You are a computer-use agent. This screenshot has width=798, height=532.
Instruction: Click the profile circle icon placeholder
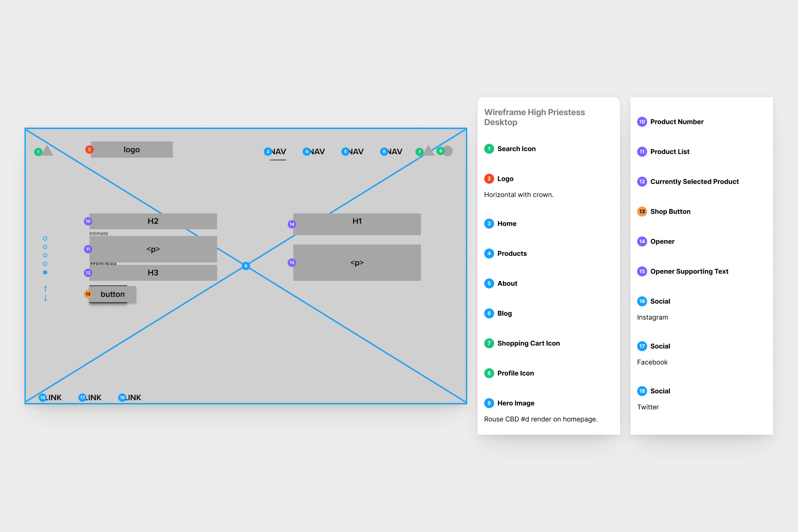pos(448,151)
